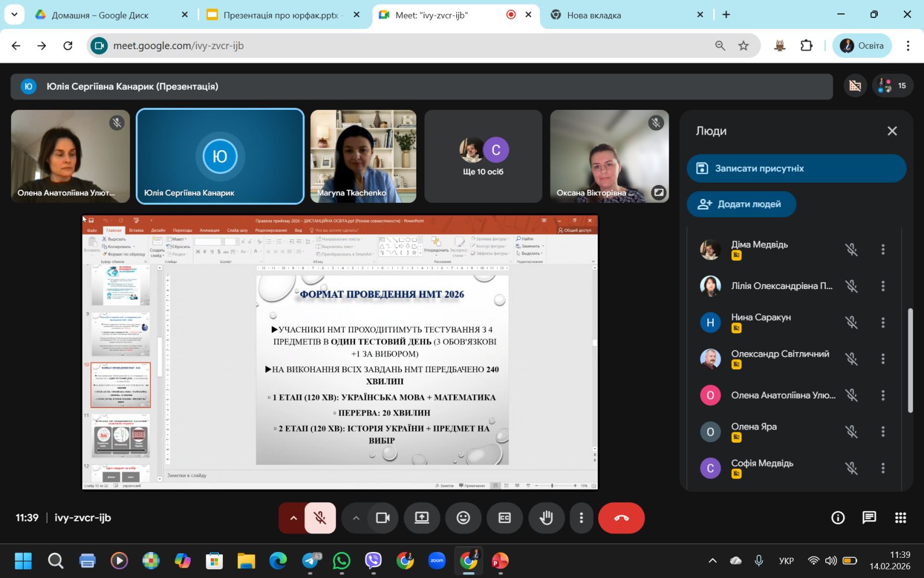Switch to the Нова вкладка tab
Viewport: 924px width, 578px height.
(627, 15)
